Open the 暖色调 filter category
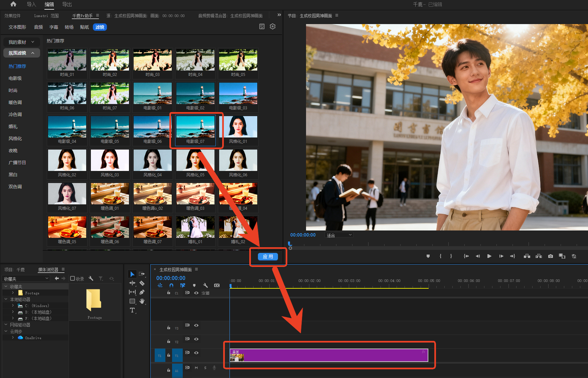The image size is (588, 378). click(15, 102)
